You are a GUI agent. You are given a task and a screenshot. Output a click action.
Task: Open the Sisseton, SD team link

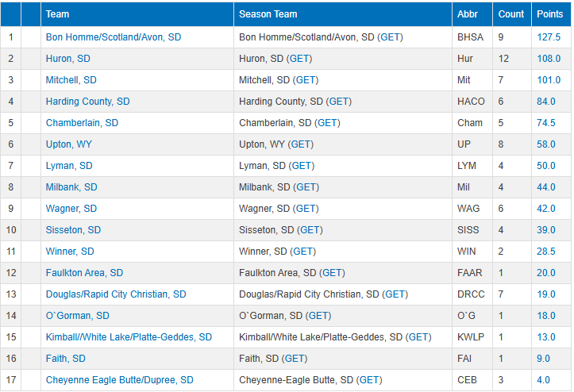point(73,230)
